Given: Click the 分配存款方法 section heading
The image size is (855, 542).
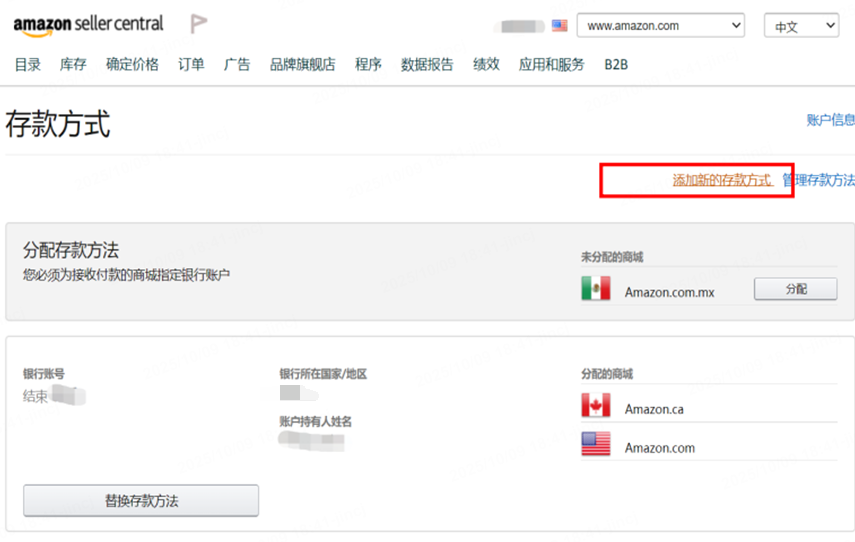Looking at the screenshot, I should coord(71,250).
